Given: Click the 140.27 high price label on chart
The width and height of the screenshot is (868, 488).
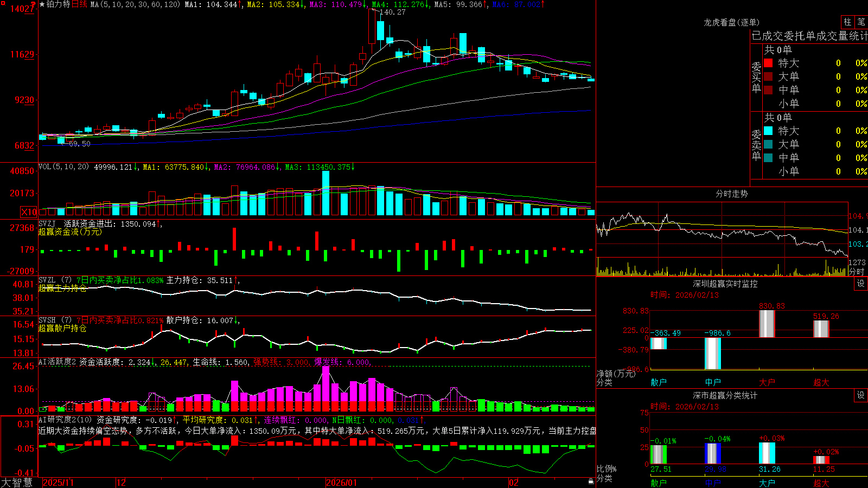Looking at the screenshot, I should pos(393,12).
